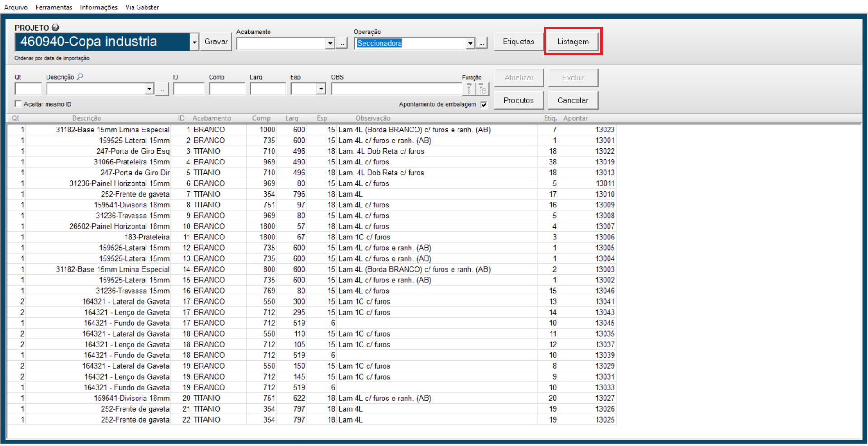Click the Acabamento column header
Viewport: 868px width, 446px height.
coord(212,118)
